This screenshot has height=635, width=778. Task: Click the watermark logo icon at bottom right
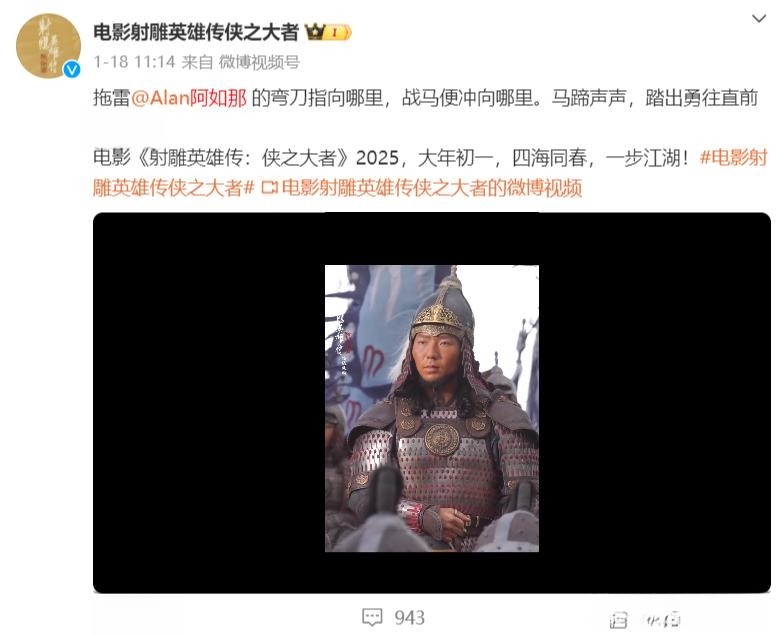619,620
